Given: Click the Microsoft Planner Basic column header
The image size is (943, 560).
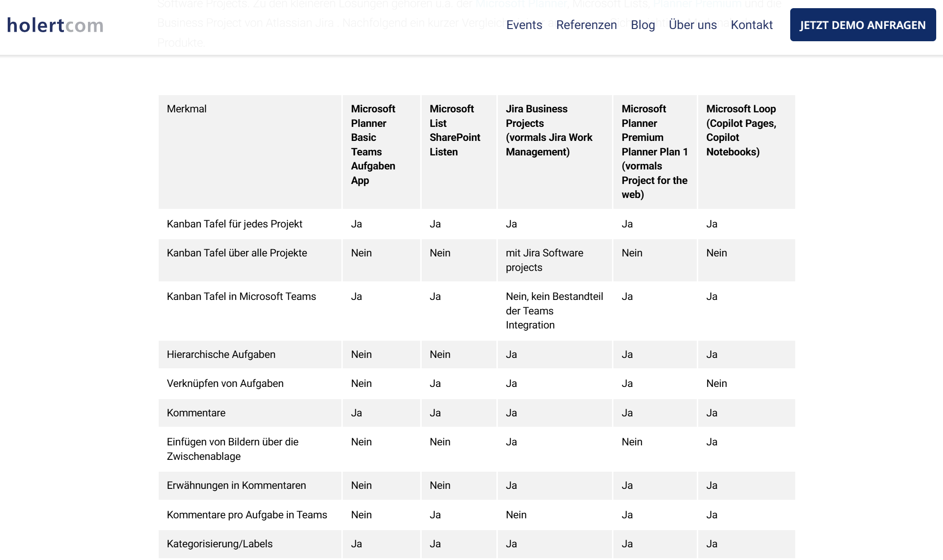Looking at the screenshot, I should (x=373, y=145).
